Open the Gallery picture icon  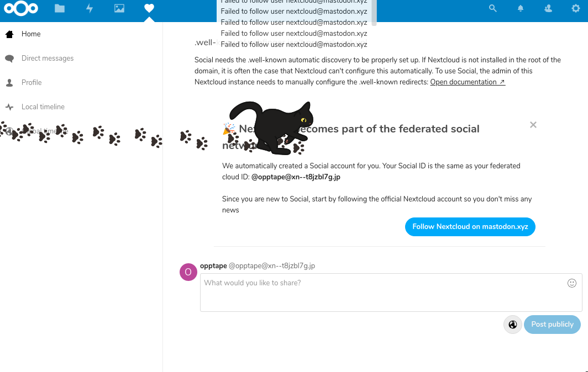click(x=119, y=8)
